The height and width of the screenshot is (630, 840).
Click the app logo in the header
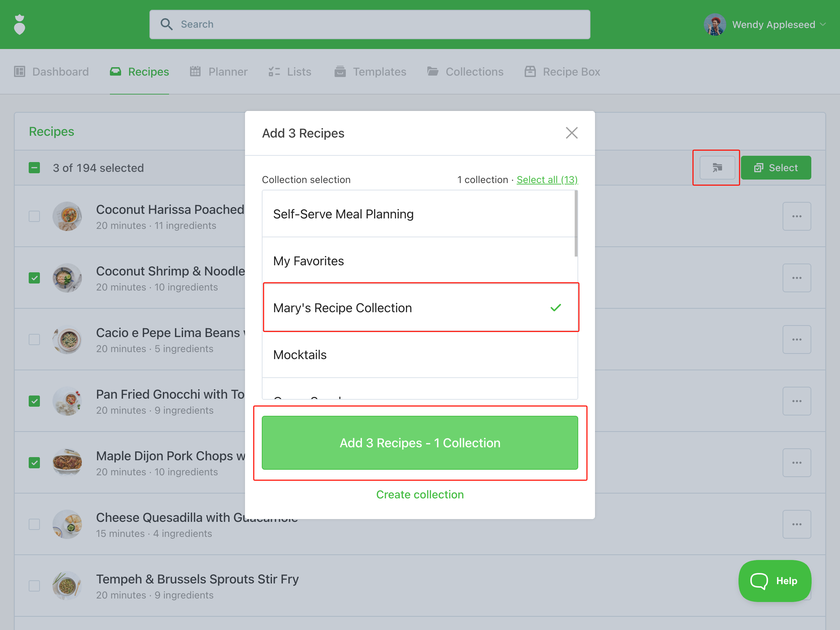tap(19, 25)
